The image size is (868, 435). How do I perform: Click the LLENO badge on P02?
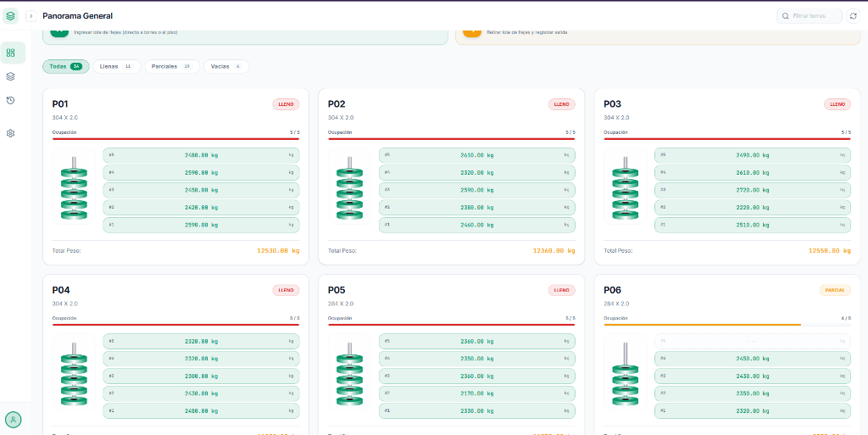pyautogui.click(x=562, y=104)
